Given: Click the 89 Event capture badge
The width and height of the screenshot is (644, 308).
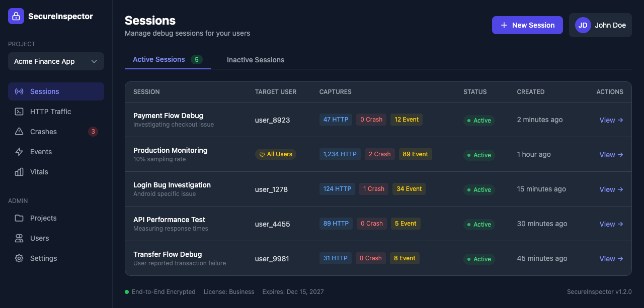Looking at the screenshot, I should (x=416, y=154).
